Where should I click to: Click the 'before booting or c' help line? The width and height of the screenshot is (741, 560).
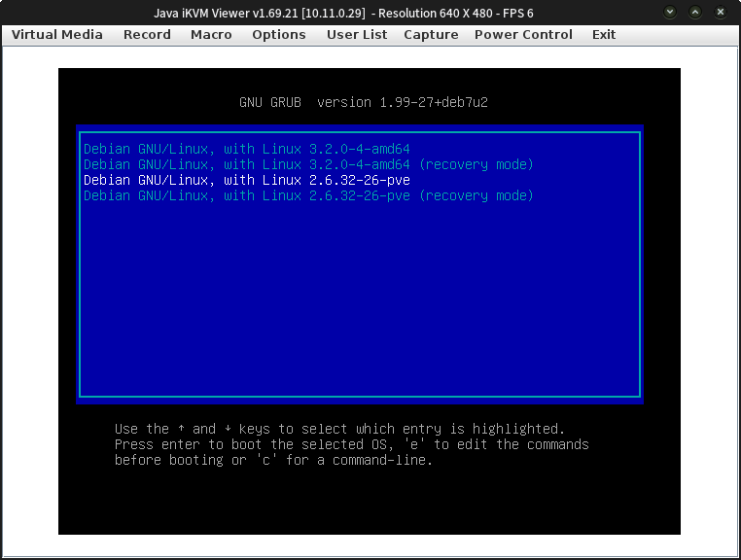click(273, 460)
